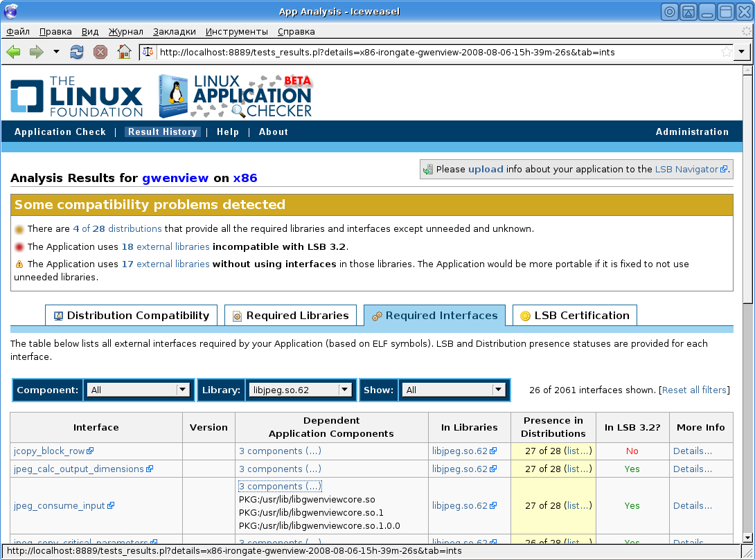Go to the browser home page
Screen dimensions: 755x560
[124, 52]
